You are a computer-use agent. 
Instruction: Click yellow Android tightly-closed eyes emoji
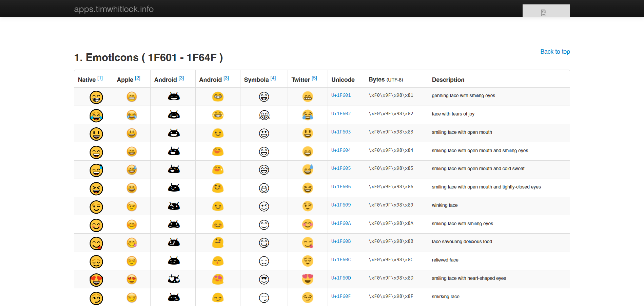tap(218, 188)
